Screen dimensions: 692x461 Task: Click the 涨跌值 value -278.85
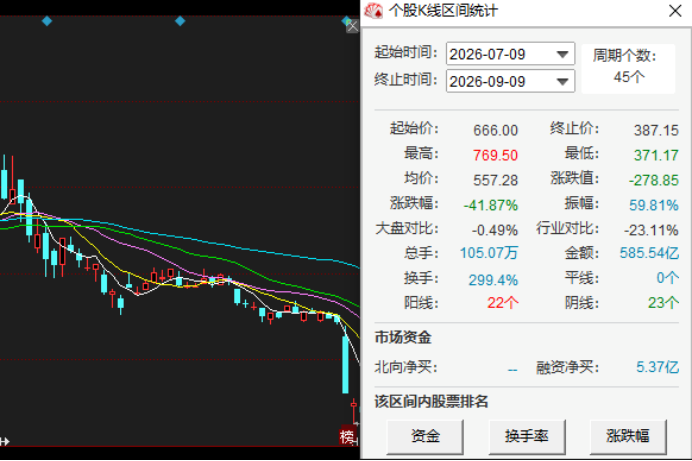pos(654,180)
